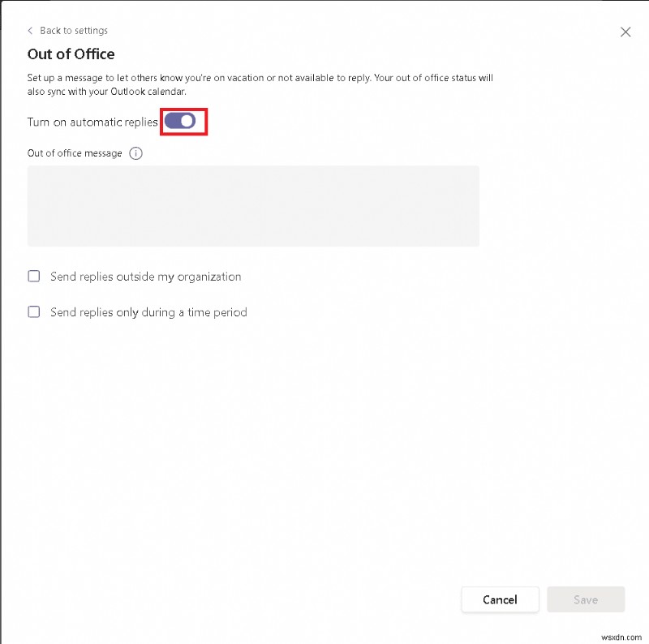Viewport: 649px width, 644px height.
Task: Select the 'Out of Office' page heading
Action: tap(71, 54)
